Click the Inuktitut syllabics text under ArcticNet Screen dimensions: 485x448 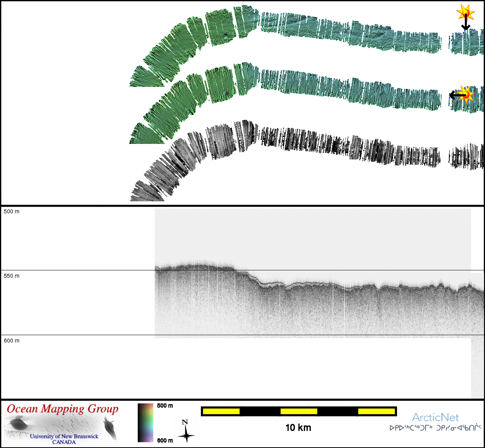(435, 428)
